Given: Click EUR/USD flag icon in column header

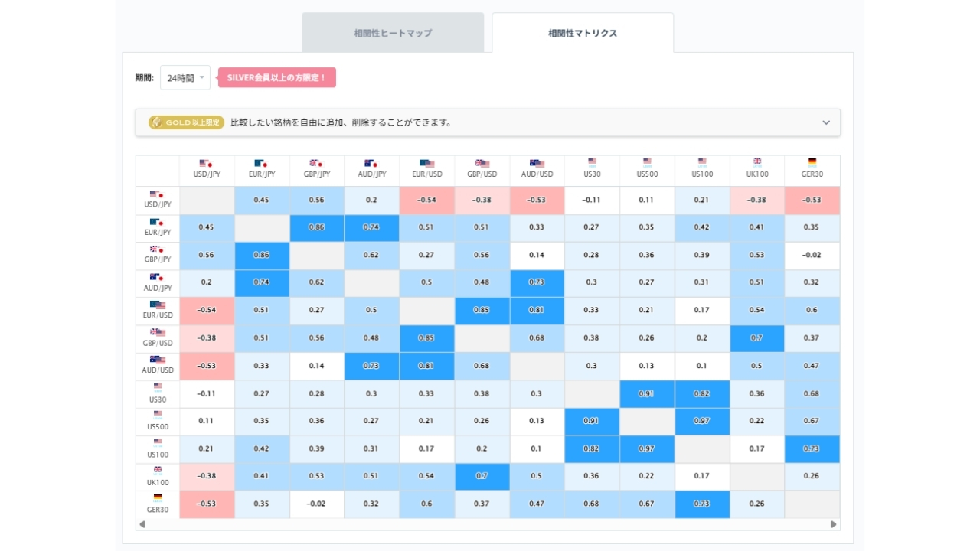Looking at the screenshot, I should point(427,163).
